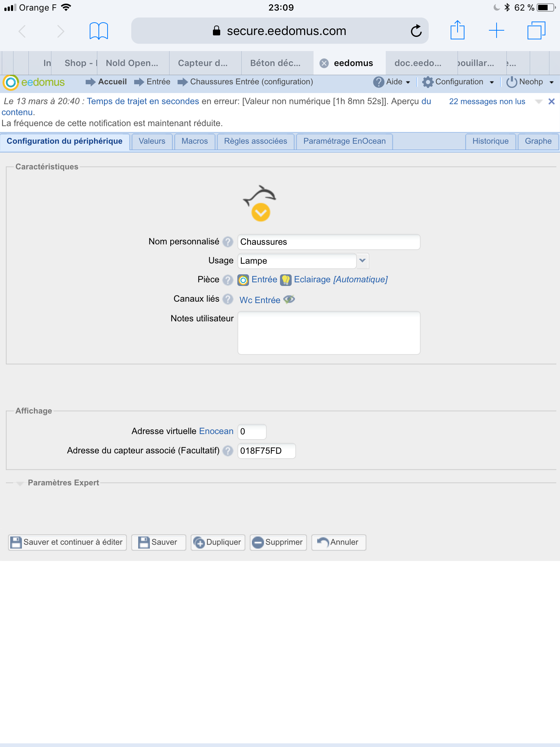Open the Règles associées tab
The width and height of the screenshot is (560, 747).
pos(256,142)
